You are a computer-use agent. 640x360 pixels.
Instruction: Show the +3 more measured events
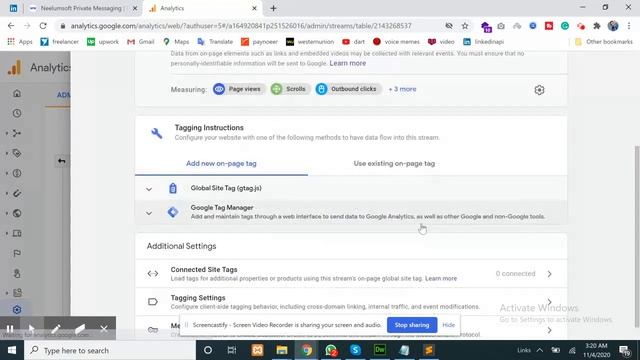coord(402,89)
